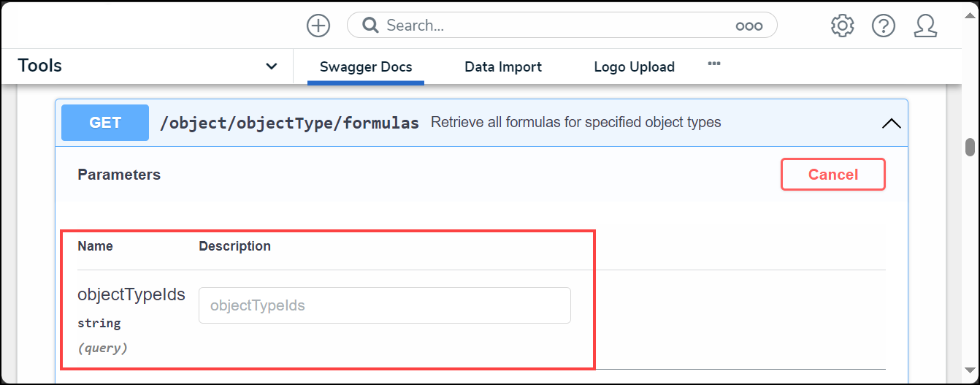Click the scrollbar up arrow
This screenshot has height=385, width=980.
click(970, 91)
